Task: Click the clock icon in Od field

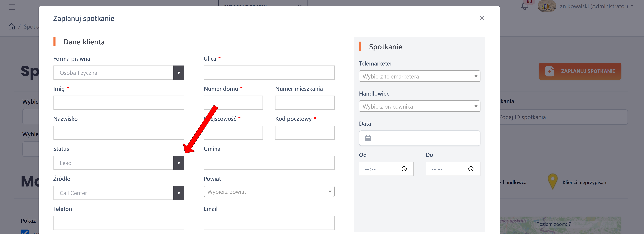Action: [x=404, y=169]
